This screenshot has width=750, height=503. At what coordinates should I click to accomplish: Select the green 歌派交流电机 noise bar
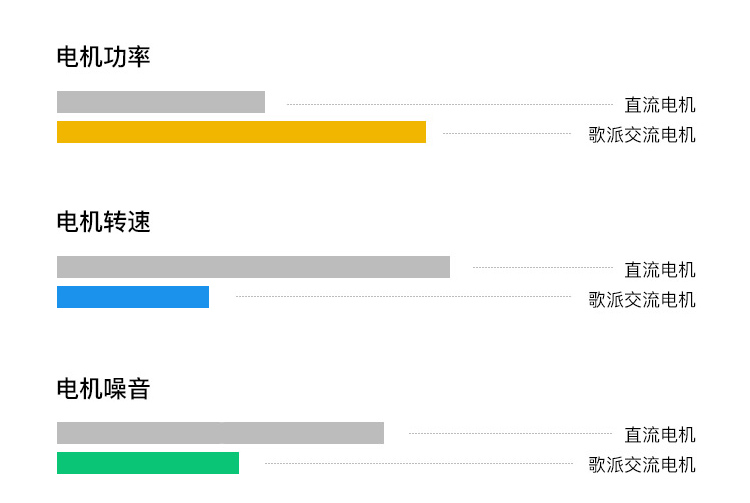pyautogui.click(x=148, y=463)
